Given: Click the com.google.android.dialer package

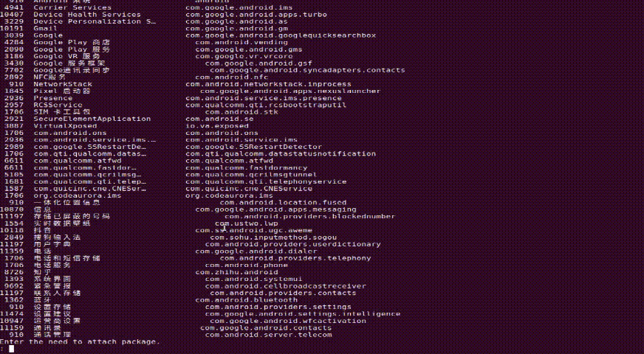Looking at the screenshot, I should [x=256, y=251].
